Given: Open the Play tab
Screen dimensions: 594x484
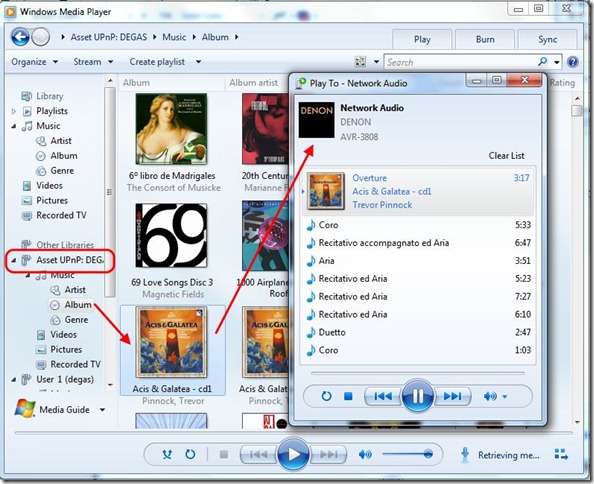Looking at the screenshot, I should 422,39.
